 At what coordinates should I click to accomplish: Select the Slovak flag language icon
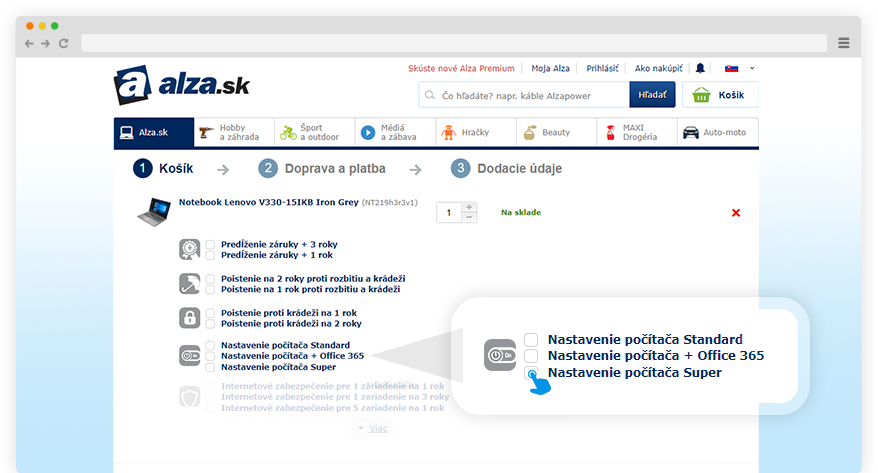731,68
